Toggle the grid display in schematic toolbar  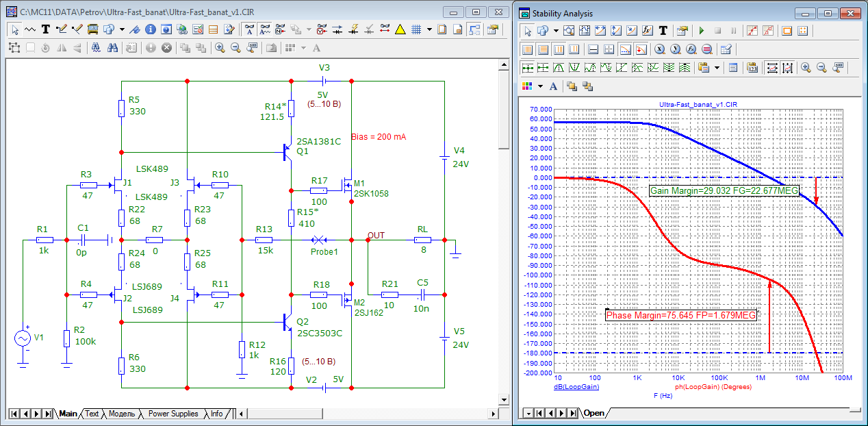416,29
